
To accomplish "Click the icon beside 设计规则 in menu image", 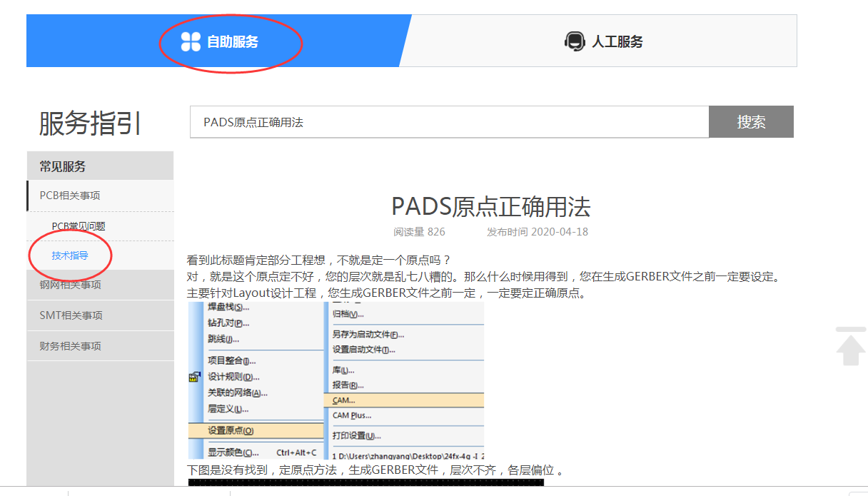I will click(x=194, y=377).
